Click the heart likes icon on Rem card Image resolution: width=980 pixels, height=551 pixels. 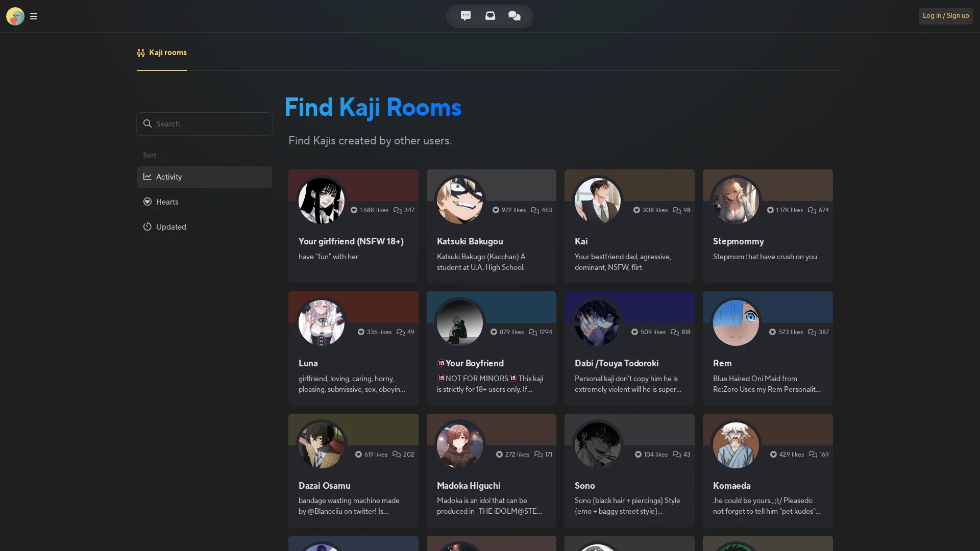coord(772,332)
